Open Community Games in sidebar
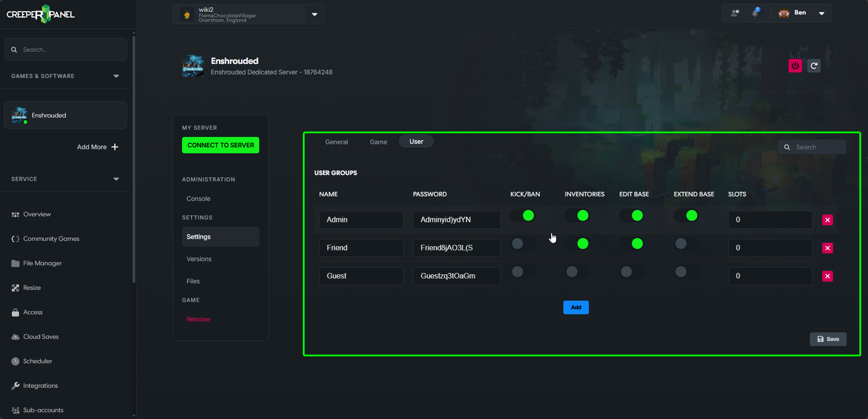868x419 pixels. click(45, 239)
